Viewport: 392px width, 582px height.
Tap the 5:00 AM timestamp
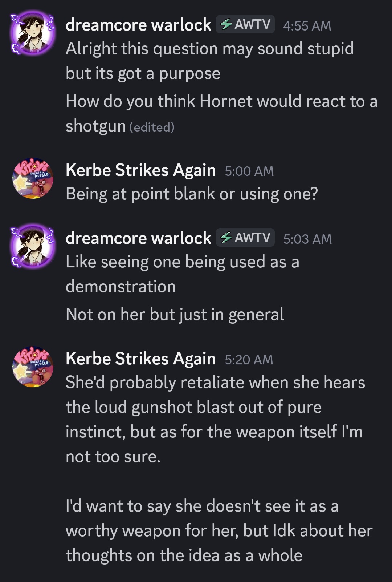pyautogui.click(x=249, y=171)
